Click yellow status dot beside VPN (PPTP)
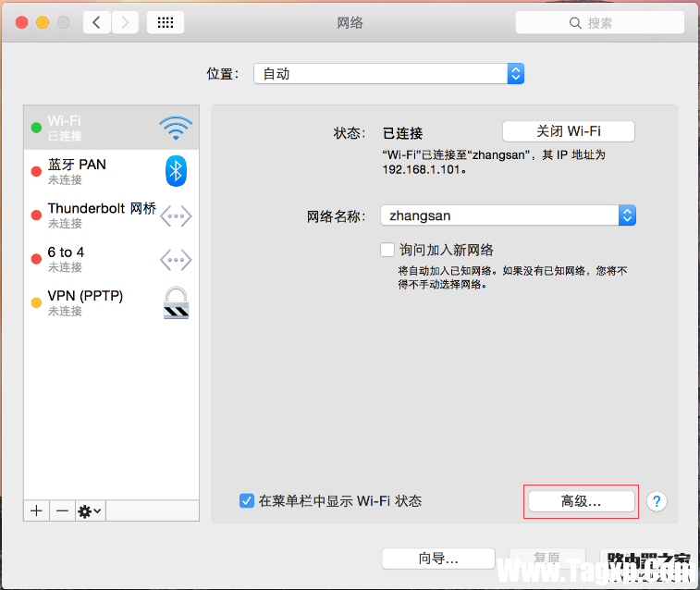The width and height of the screenshot is (700, 590). click(x=36, y=303)
